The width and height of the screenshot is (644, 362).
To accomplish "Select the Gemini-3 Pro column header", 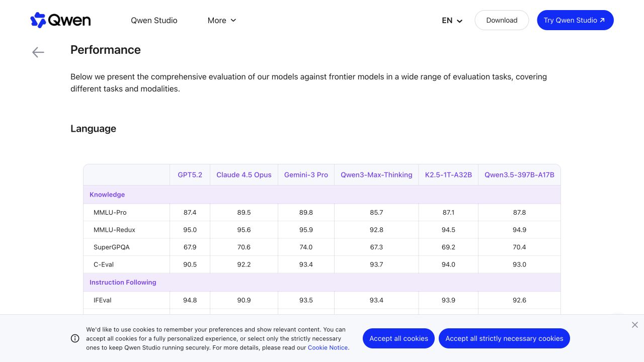I will coord(306,175).
